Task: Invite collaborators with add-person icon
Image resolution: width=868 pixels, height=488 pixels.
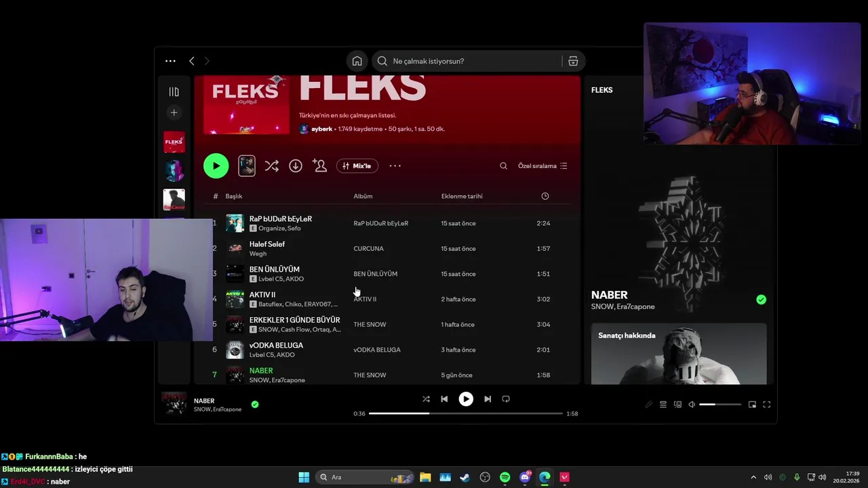Action: click(x=319, y=165)
